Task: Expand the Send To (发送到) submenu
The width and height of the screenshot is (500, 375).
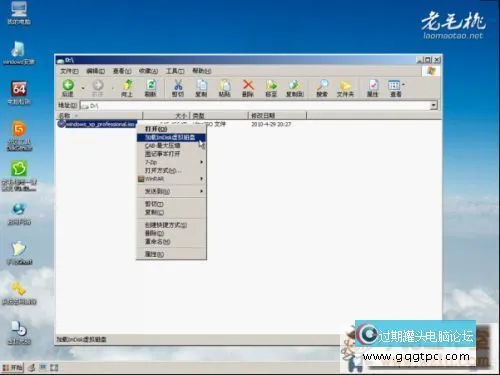Action: [171, 191]
